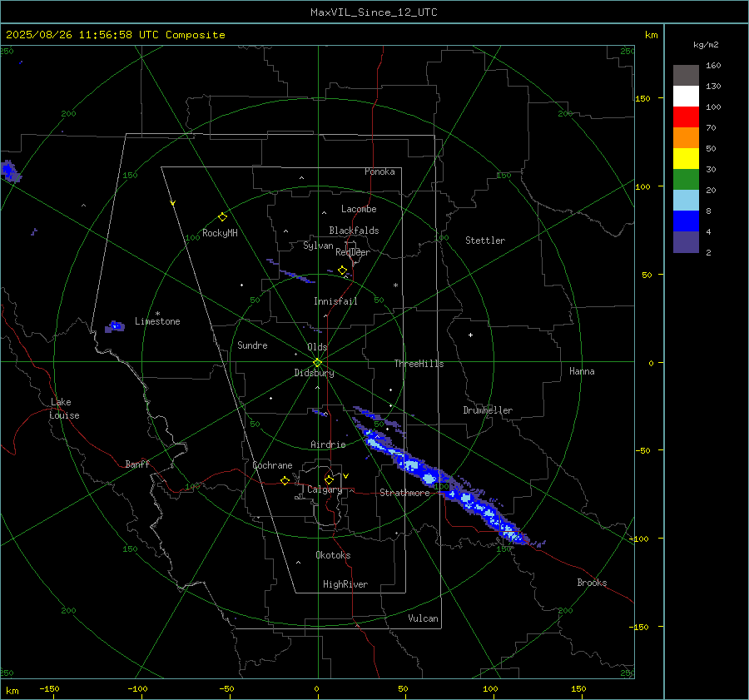This screenshot has height=700, width=749.
Task: Click the HighRiver city label
Action: [x=345, y=584]
